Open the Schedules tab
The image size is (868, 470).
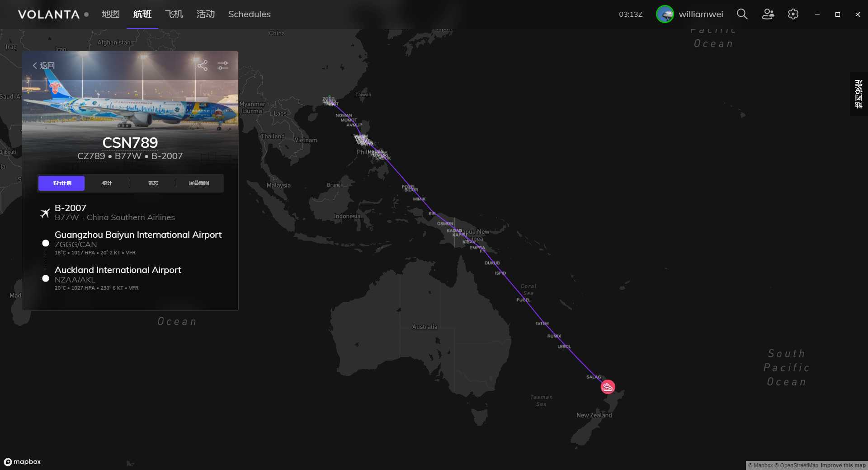(249, 14)
